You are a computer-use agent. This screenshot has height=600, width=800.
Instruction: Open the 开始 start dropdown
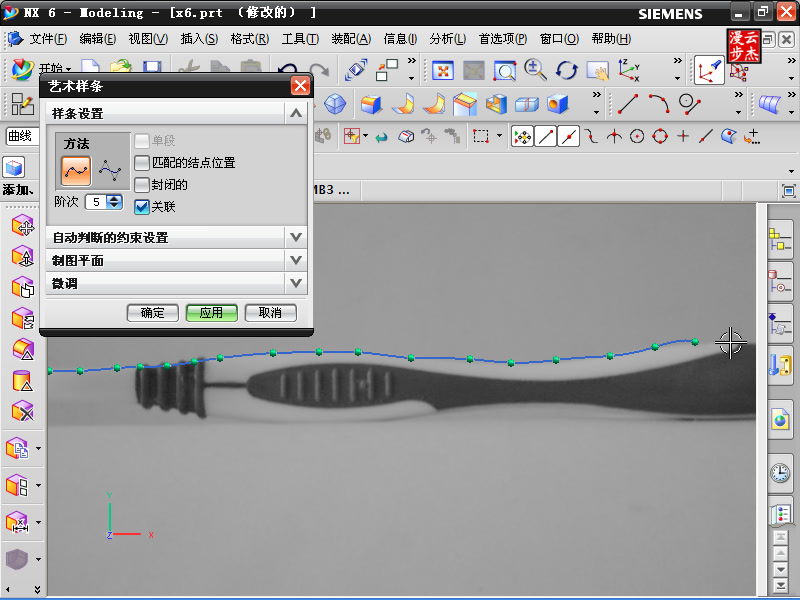click(x=55, y=68)
